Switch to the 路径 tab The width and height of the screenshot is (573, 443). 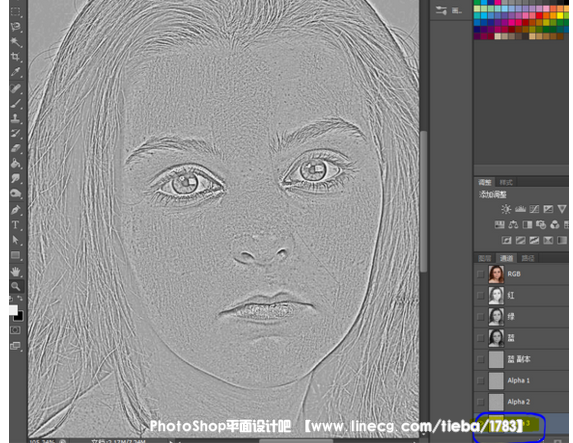tap(528, 258)
